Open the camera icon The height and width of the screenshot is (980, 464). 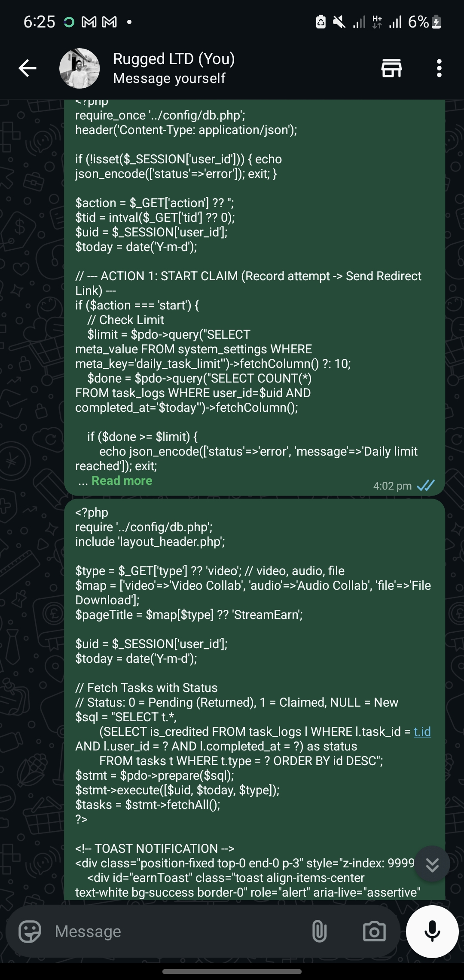pos(374,932)
